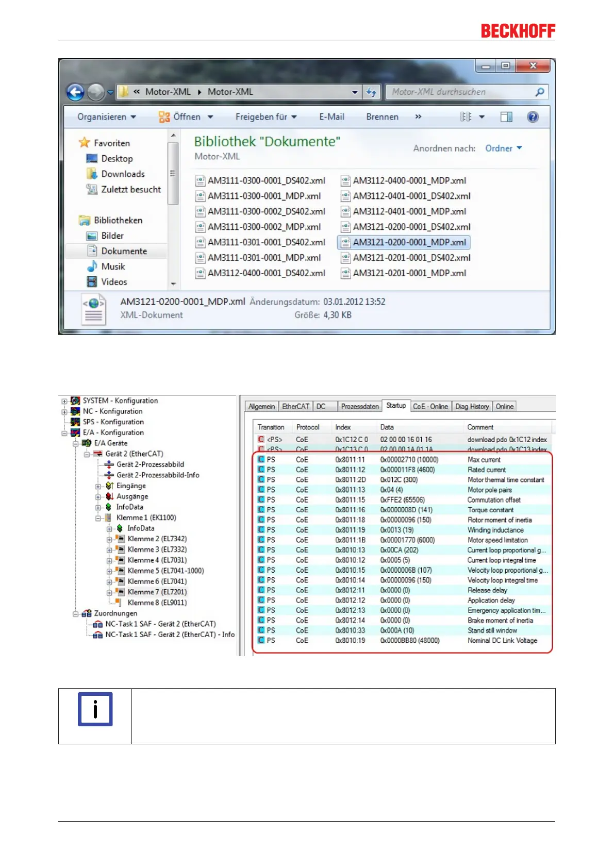Viewport: 614px width, 868px height.
Task: Click the Comment column header
Action: [x=508, y=427]
